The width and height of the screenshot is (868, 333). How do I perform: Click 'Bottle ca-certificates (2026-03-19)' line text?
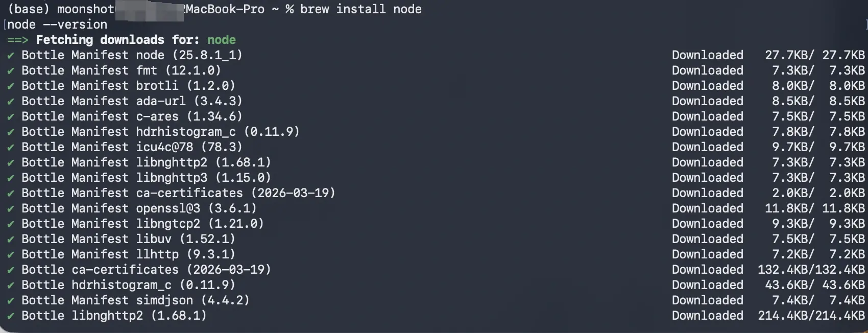coord(146,270)
